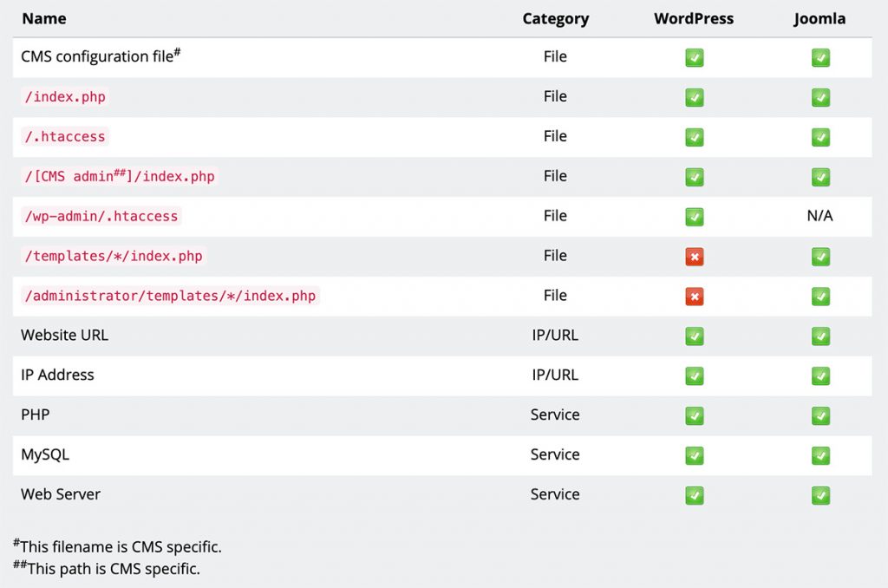Screen dimensions: 888x588
Task: Click WordPress checkmark in /.htaccess row
Action: (x=695, y=137)
